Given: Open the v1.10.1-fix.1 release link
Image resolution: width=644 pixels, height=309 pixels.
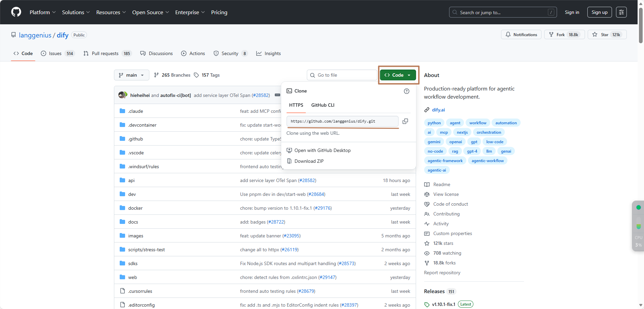Looking at the screenshot, I should [444, 304].
